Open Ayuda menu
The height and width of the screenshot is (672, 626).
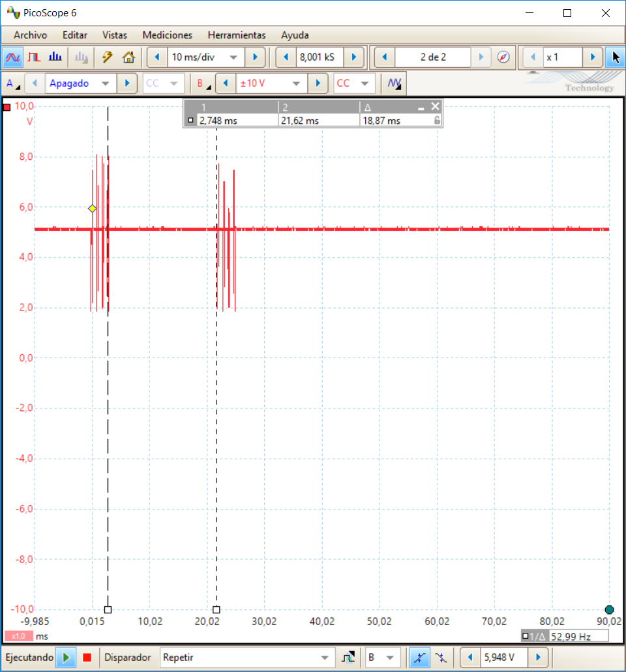295,35
